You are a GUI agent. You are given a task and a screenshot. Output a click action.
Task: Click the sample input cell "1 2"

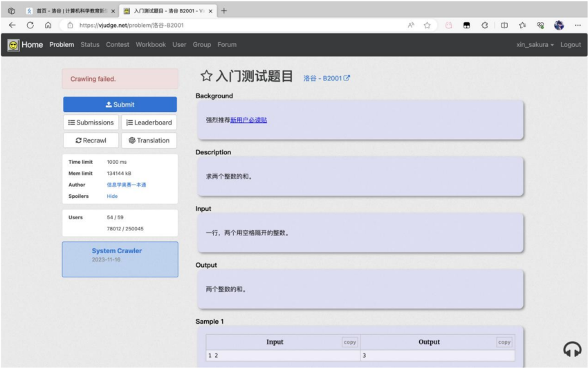tap(283, 356)
